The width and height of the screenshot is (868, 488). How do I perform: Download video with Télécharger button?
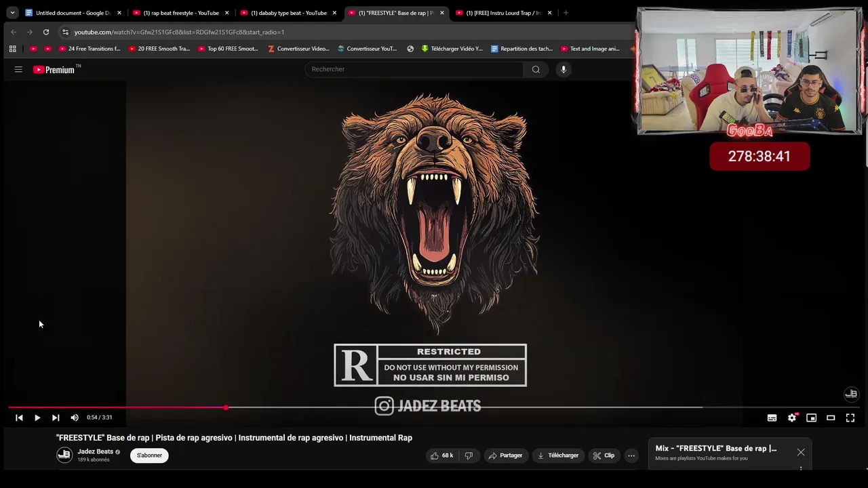(558, 455)
